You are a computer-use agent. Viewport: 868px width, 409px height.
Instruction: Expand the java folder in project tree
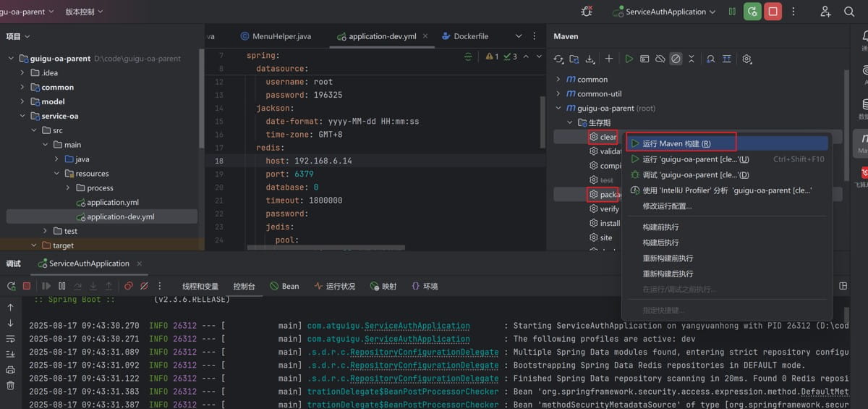coord(57,159)
